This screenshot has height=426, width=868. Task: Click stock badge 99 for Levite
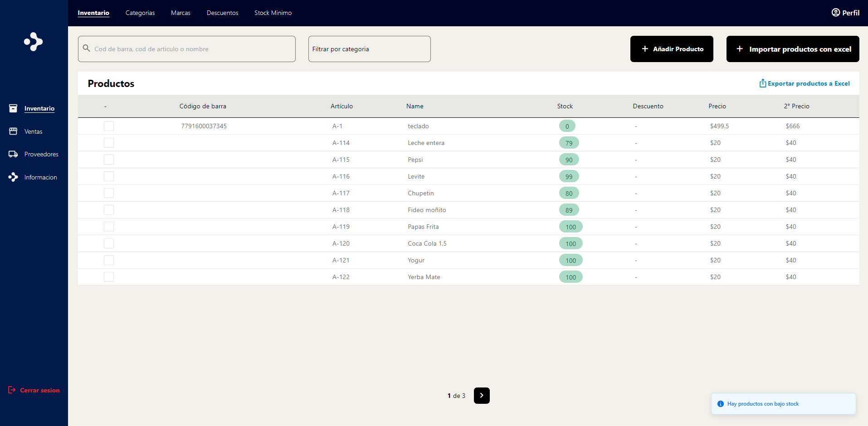coord(569,176)
